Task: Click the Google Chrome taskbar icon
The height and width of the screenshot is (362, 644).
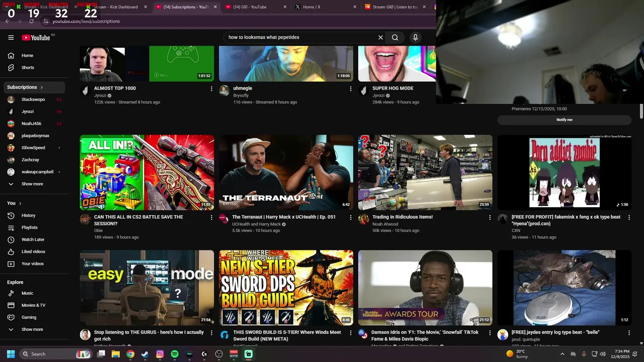Action: coord(130,354)
